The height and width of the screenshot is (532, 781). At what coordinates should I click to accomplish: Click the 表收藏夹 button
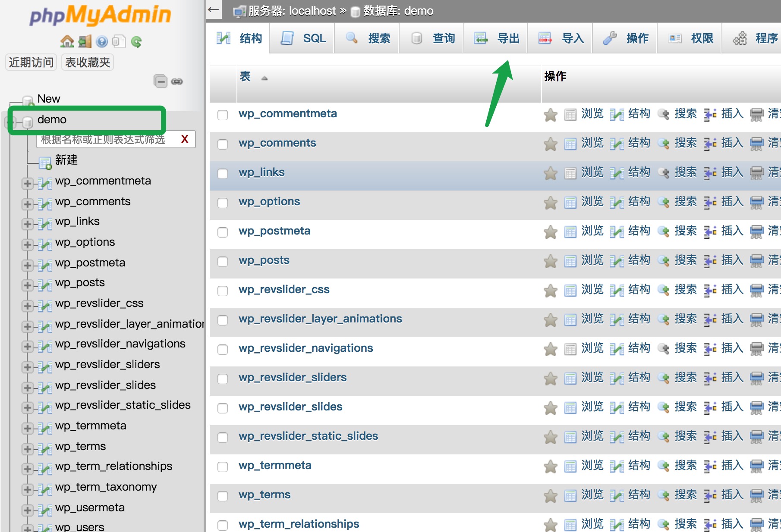[88, 63]
